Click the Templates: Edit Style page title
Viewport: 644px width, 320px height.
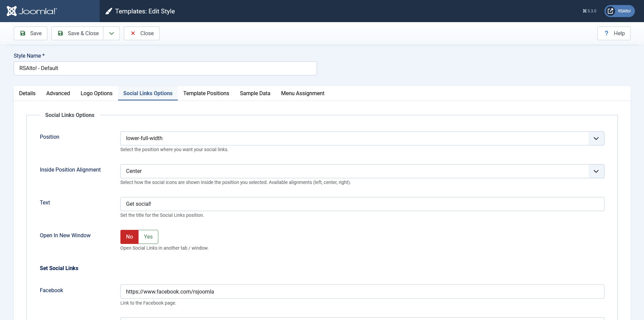pos(145,11)
